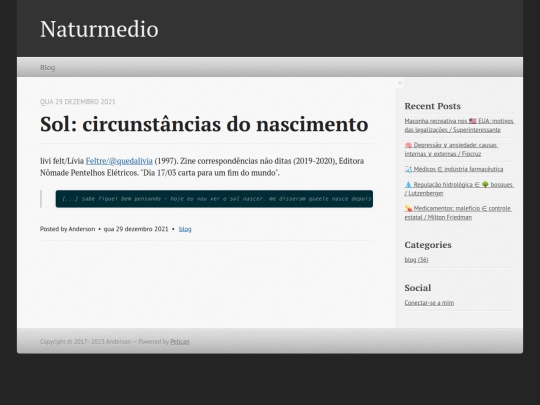Click the dark code block quote text

[214, 199]
